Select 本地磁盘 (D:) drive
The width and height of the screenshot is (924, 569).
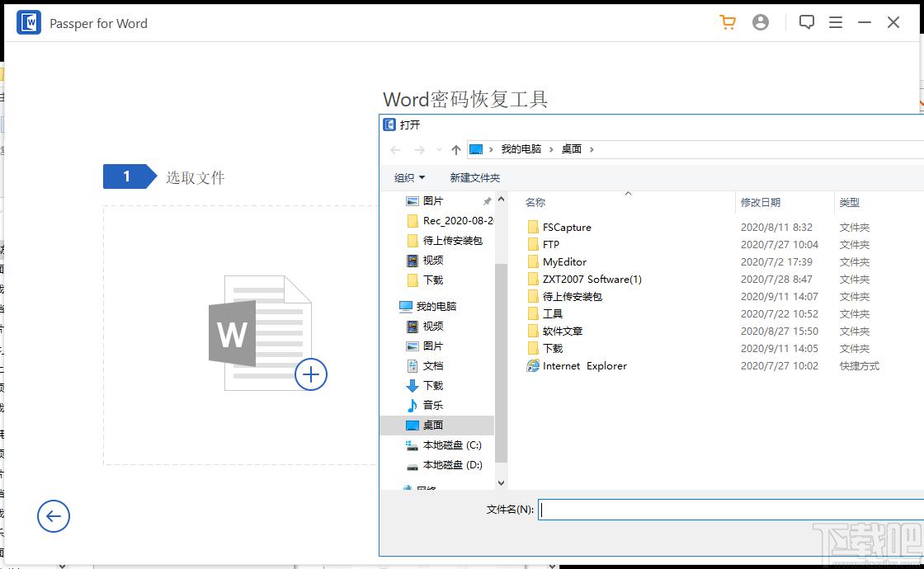444,465
